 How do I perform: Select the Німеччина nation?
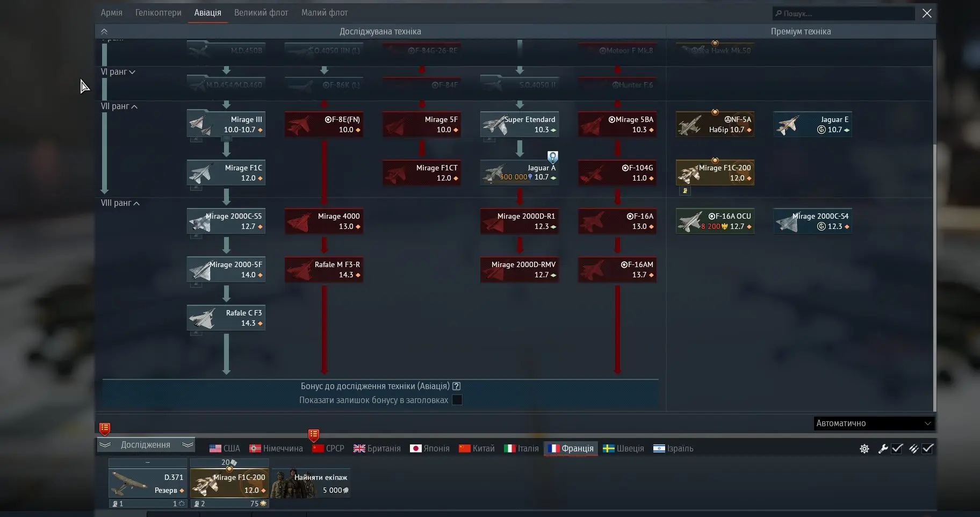276,449
